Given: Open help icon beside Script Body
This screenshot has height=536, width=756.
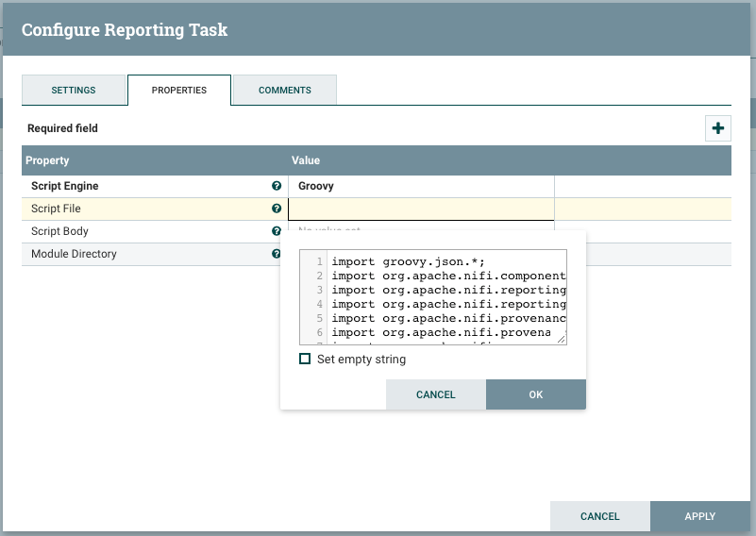Looking at the screenshot, I should pos(277,231).
